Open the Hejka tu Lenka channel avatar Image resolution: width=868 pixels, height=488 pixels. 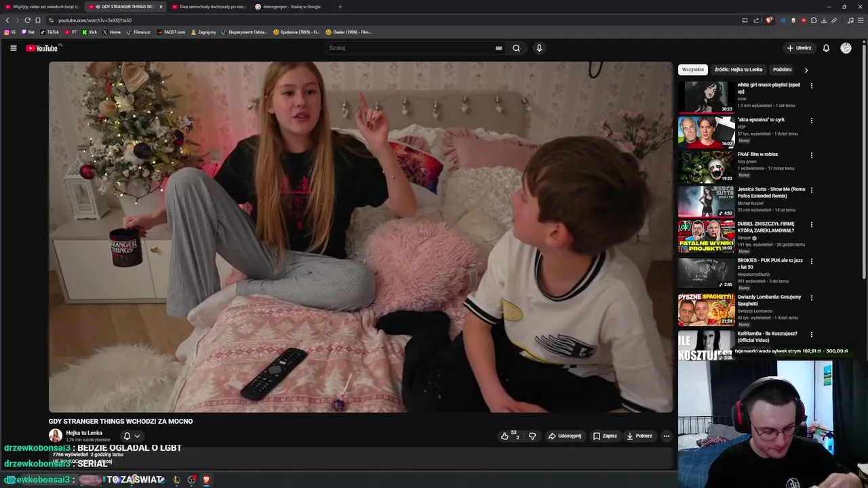click(x=56, y=436)
